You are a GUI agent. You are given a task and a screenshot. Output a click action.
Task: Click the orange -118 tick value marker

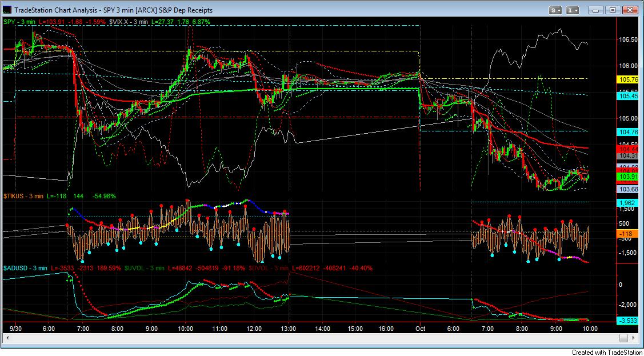click(627, 233)
